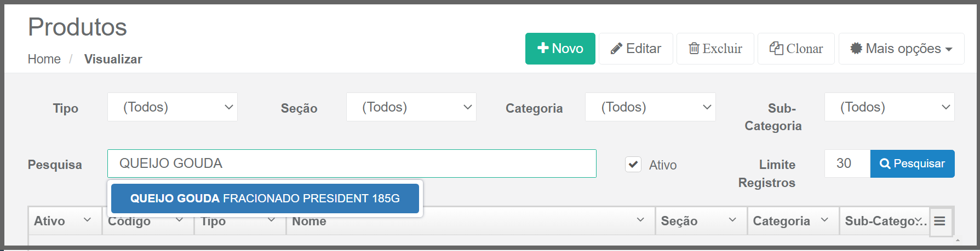This screenshot has width=980, height=251.
Task: Click the Novo button with plus icon
Action: 560,49
